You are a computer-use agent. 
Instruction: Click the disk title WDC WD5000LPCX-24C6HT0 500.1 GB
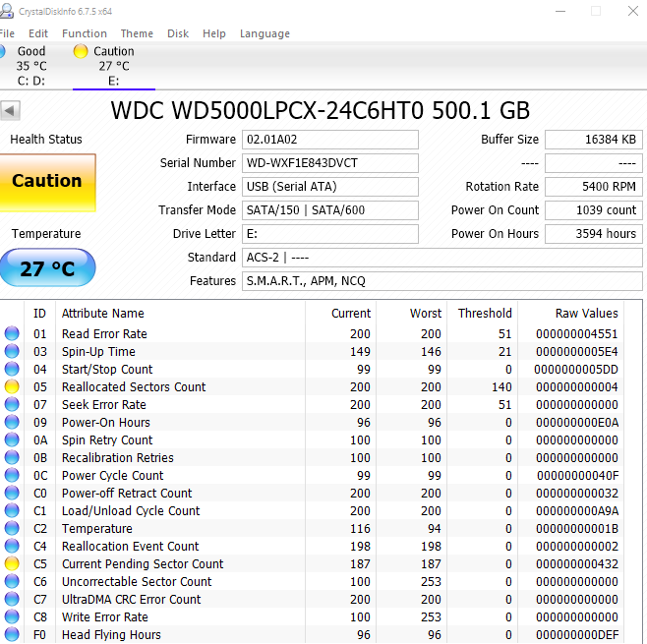click(x=320, y=110)
